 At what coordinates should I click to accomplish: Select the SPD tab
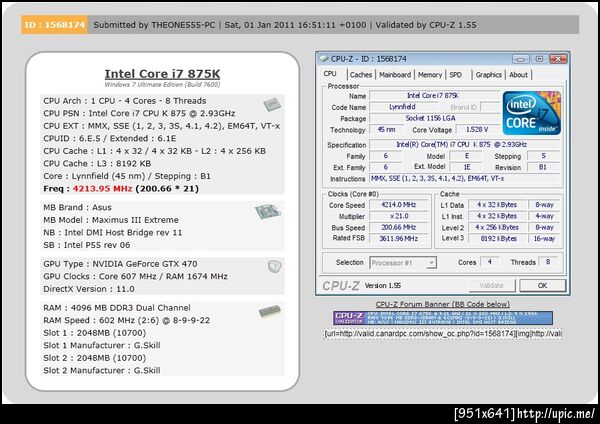click(x=455, y=75)
